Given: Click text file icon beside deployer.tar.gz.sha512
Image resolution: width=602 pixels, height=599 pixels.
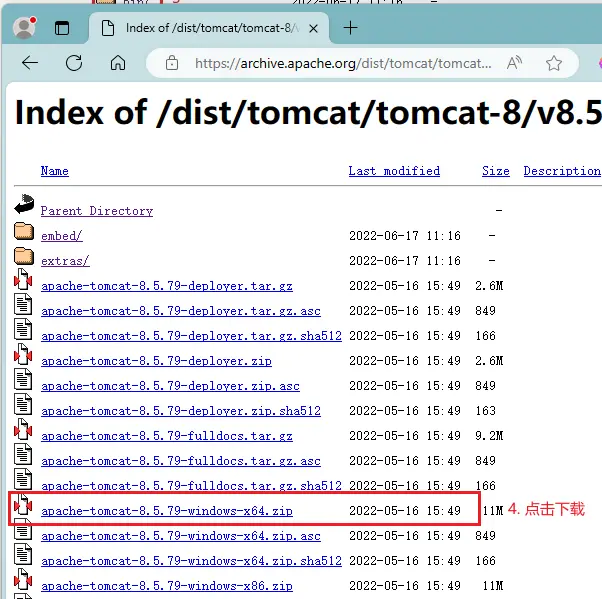Looking at the screenshot, I should [23, 329].
